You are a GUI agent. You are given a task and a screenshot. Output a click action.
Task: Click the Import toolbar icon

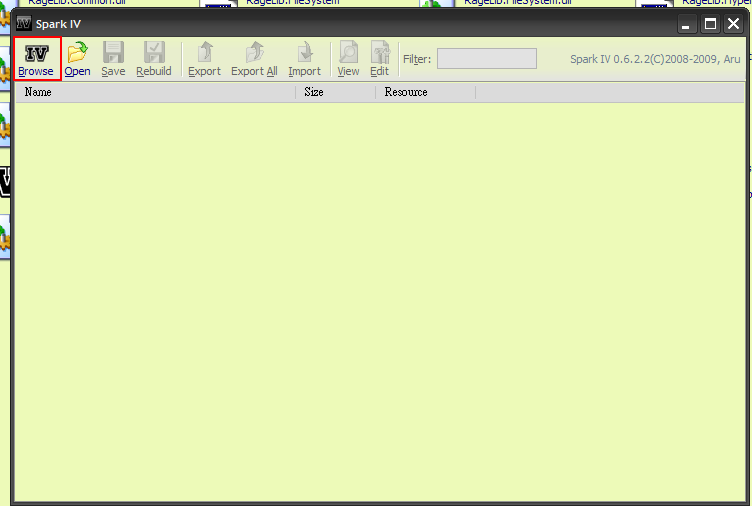pyautogui.click(x=304, y=58)
